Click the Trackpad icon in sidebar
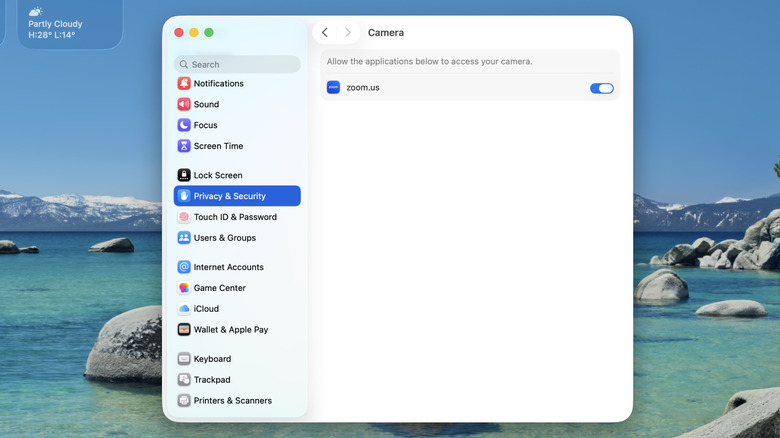 click(184, 380)
